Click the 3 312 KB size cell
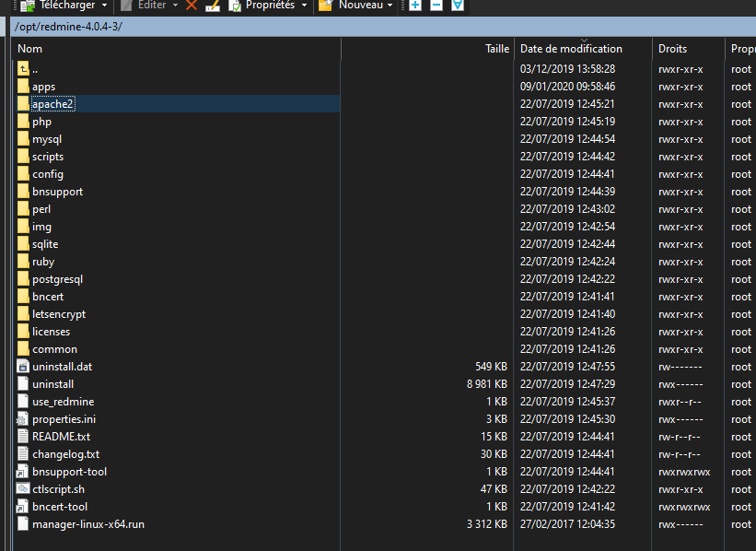 tap(487, 524)
